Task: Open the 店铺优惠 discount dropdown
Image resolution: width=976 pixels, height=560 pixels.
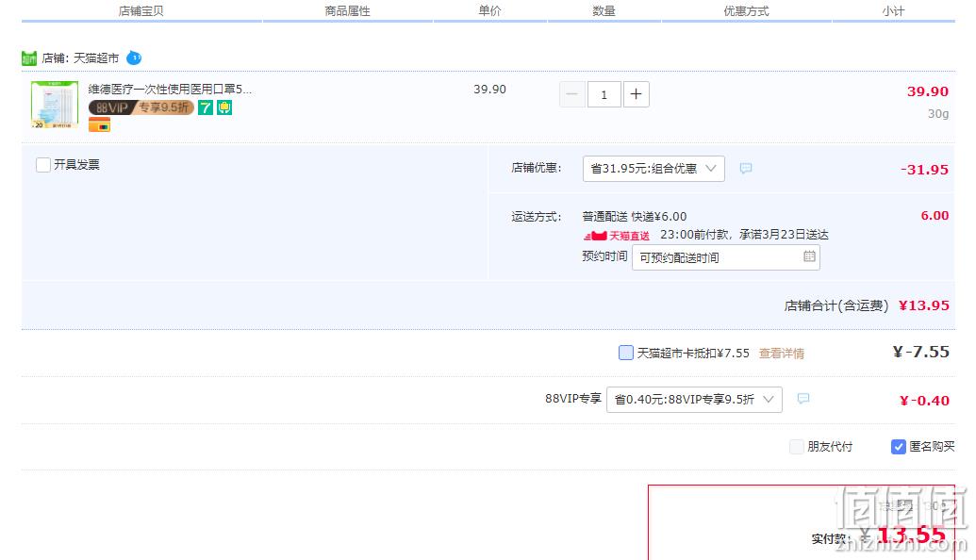Action: (653, 169)
